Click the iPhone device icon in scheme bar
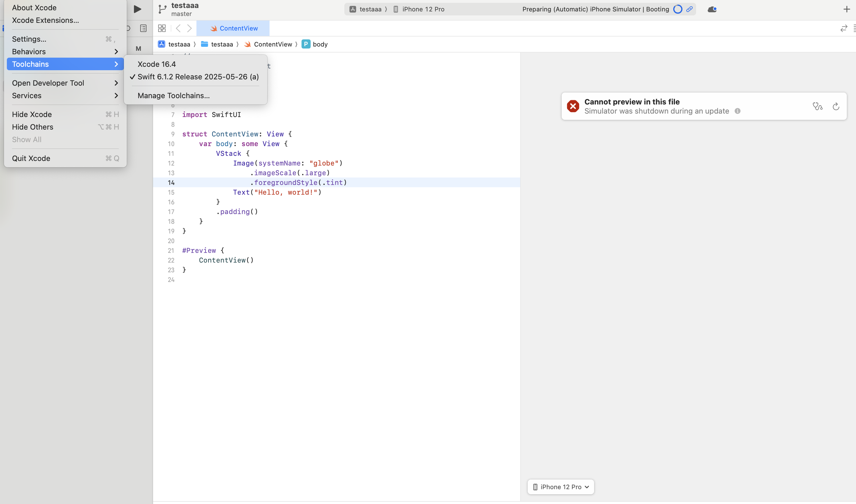 pyautogui.click(x=396, y=9)
